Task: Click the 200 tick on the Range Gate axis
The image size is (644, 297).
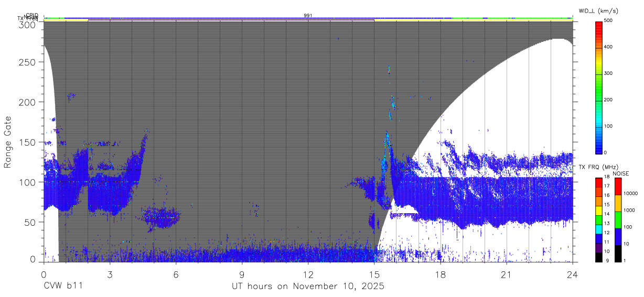Action: coord(28,102)
